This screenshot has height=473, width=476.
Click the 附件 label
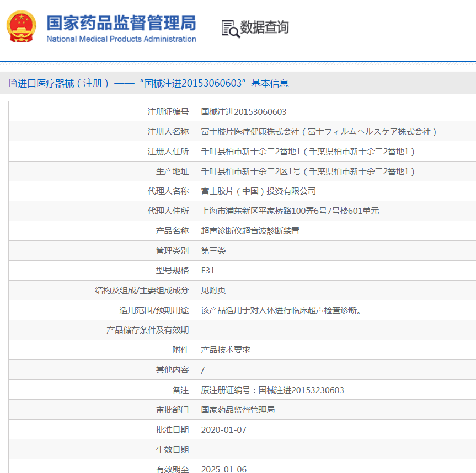point(180,350)
